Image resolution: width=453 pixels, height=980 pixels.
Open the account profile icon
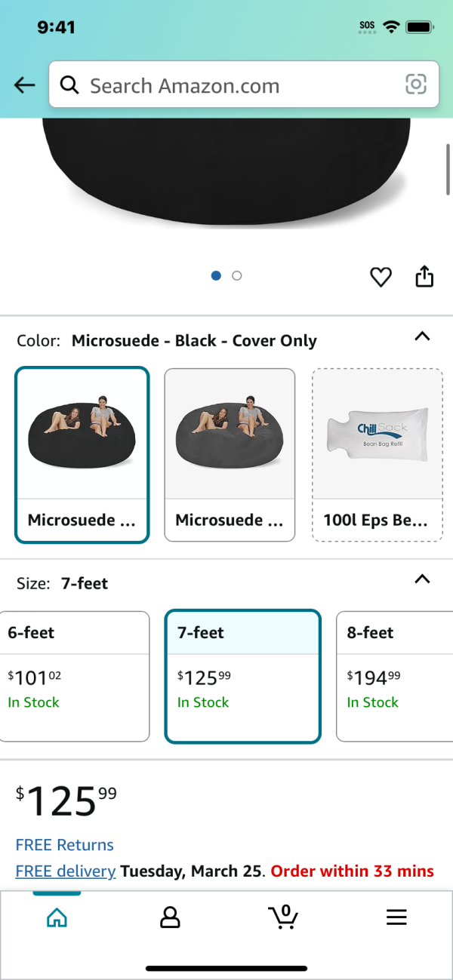[170, 917]
